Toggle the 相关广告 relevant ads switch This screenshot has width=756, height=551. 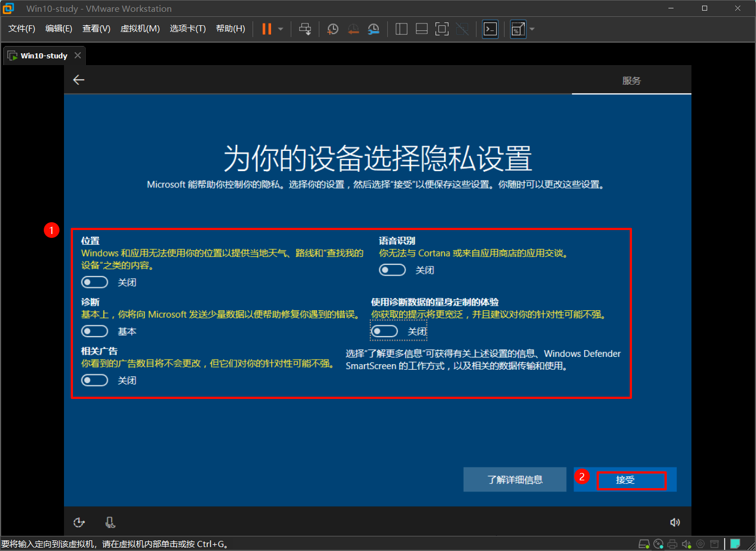[x=94, y=380]
